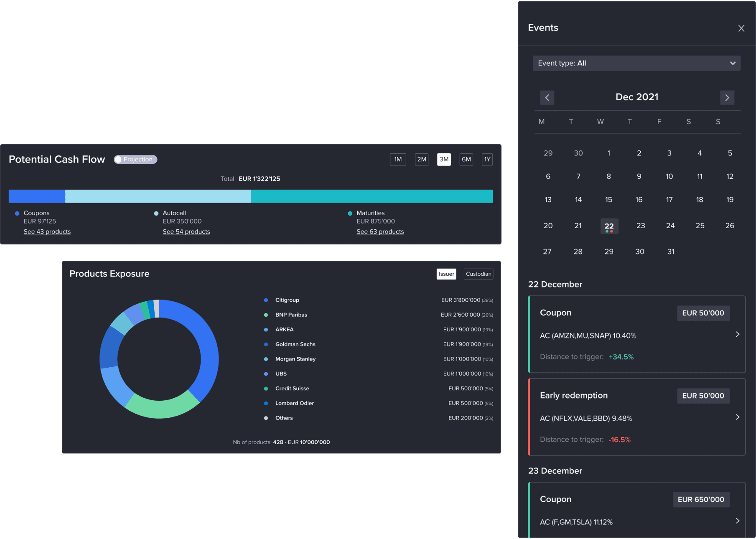
Task: Switch exposure view to Issuer
Action: 446,274
